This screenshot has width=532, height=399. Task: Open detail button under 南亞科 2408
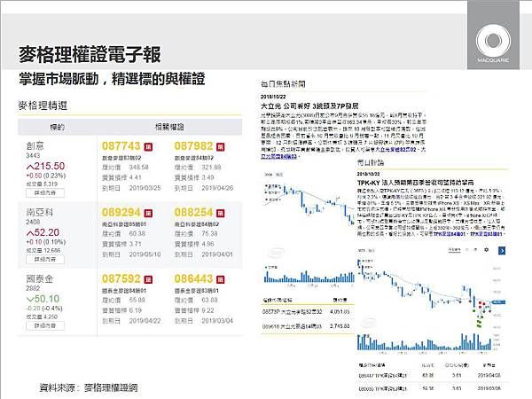[45, 259]
